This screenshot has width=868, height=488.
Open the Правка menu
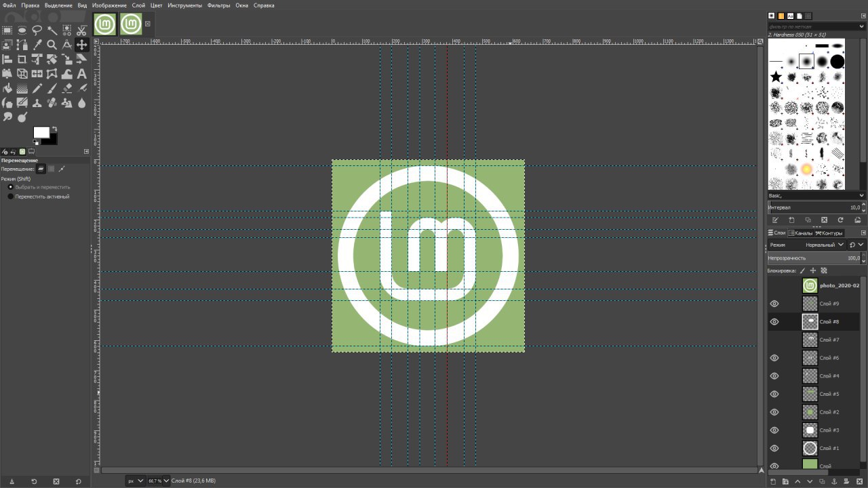click(x=30, y=5)
